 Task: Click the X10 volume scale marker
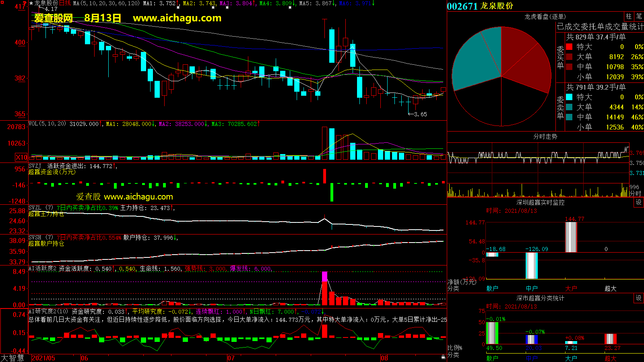tap(21, 157)
